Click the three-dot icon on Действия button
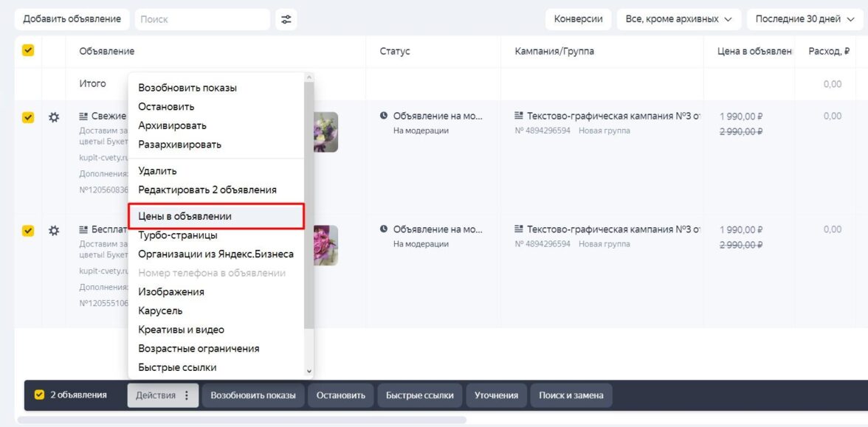This screenshot has width=868, height=427. pyautogui.click(x=186, y=395)
